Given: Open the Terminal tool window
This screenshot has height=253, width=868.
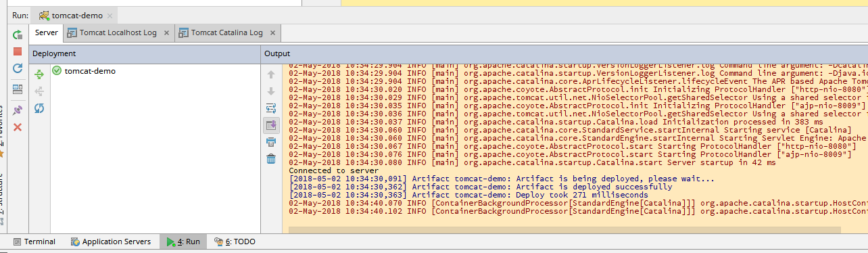Looking at the screenshot, I should [34, 241].
